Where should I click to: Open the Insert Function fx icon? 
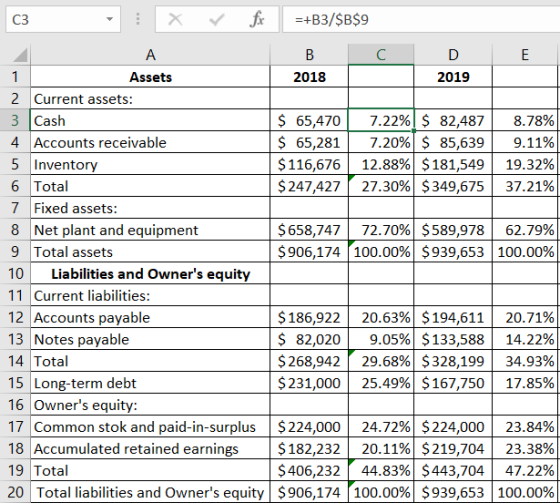pos(257,19)
